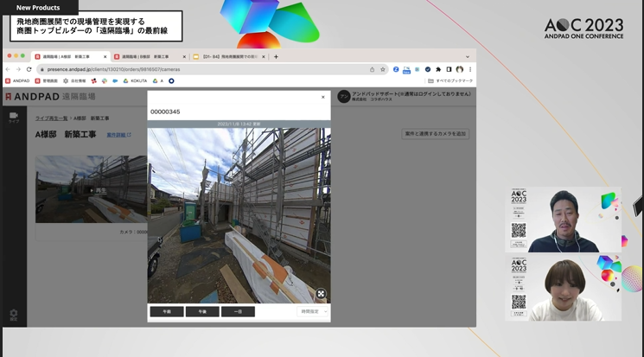This screenshot has height=357, width=644.
Task: Open the 管理画面 bookmark
Action: tap(47, 81)
